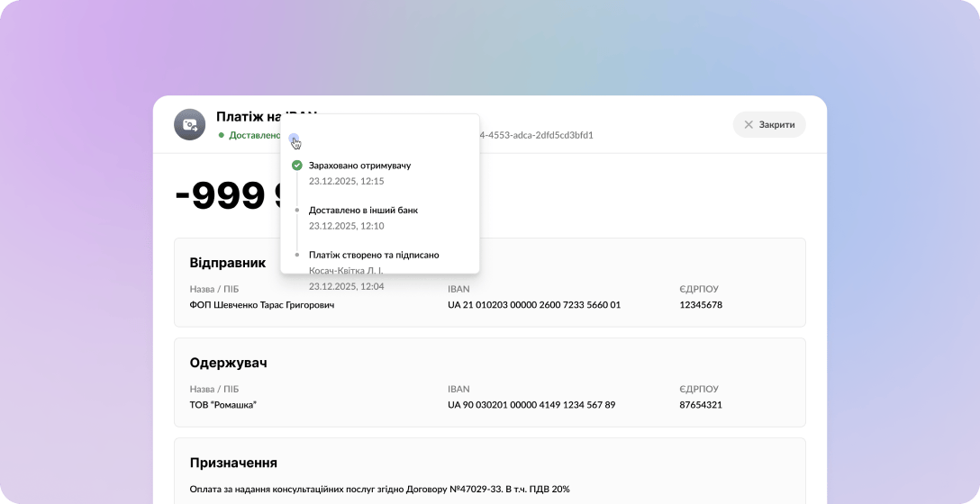Select the Доставлено в інший банк step

click(363, 211)
